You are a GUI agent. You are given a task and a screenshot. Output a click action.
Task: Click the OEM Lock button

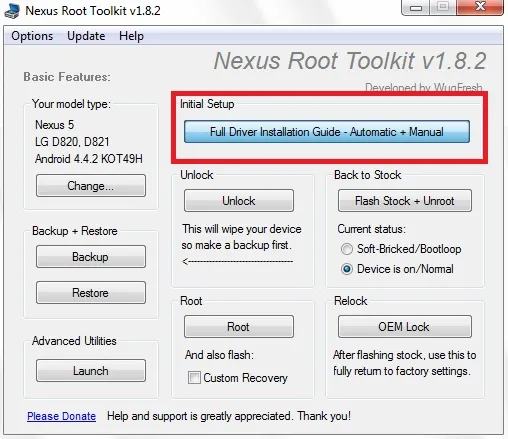[x=405, y=327]
